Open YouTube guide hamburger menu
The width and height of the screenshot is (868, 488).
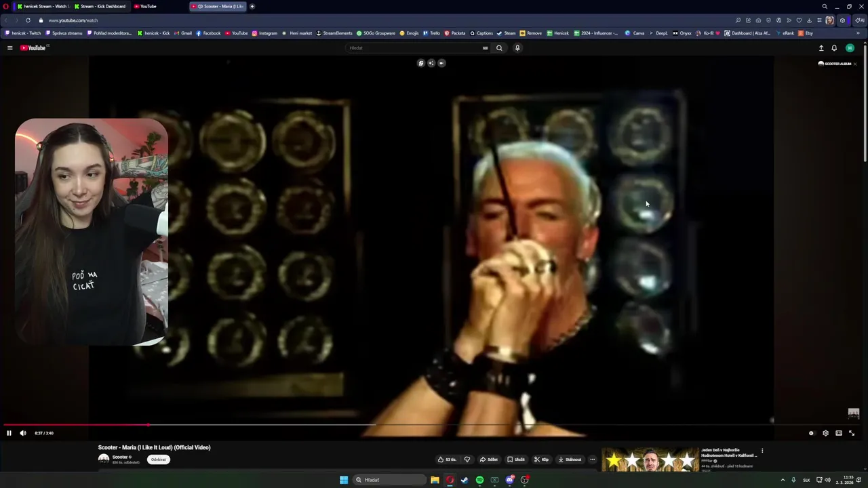click(x=9, y=48)
